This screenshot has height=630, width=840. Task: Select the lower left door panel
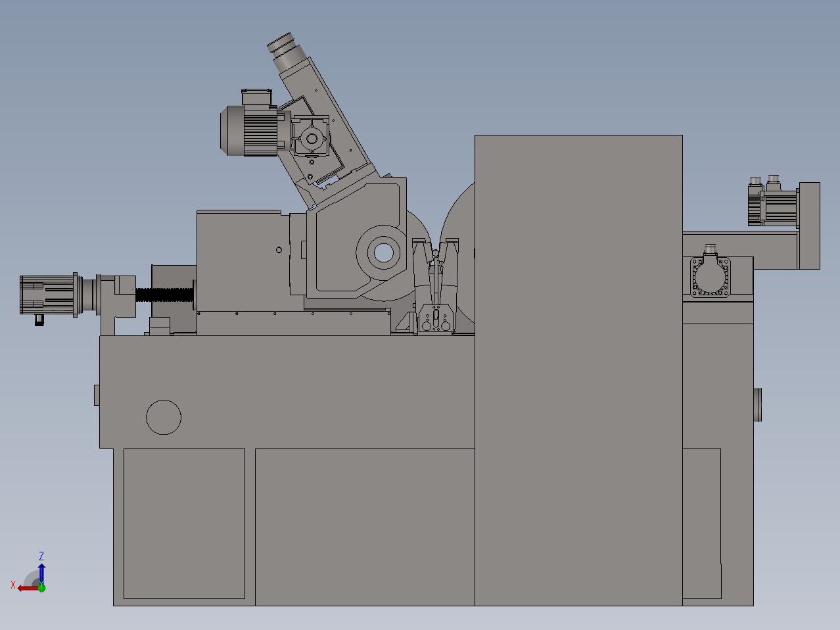pos(184,523)
